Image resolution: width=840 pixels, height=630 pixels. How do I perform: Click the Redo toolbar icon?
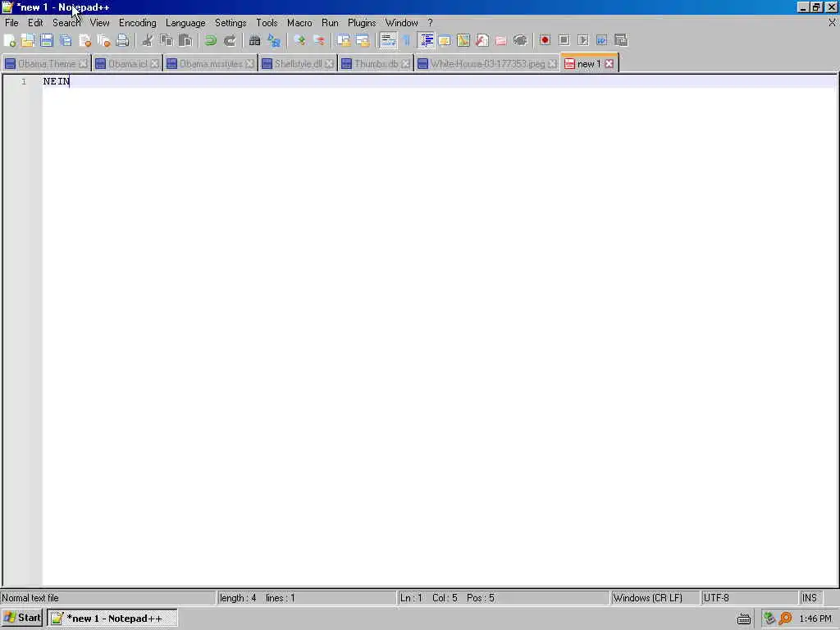pos(230,40)
